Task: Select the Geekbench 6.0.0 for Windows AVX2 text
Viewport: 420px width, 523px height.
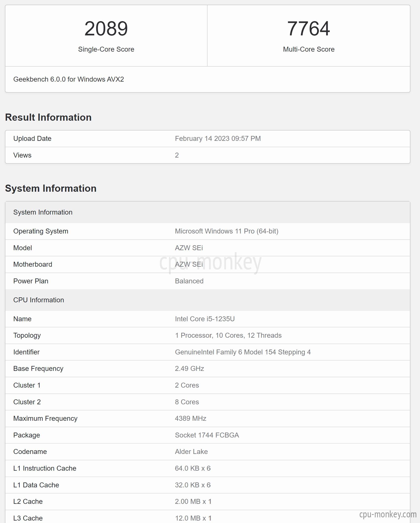Action: (x=69, y=79)
